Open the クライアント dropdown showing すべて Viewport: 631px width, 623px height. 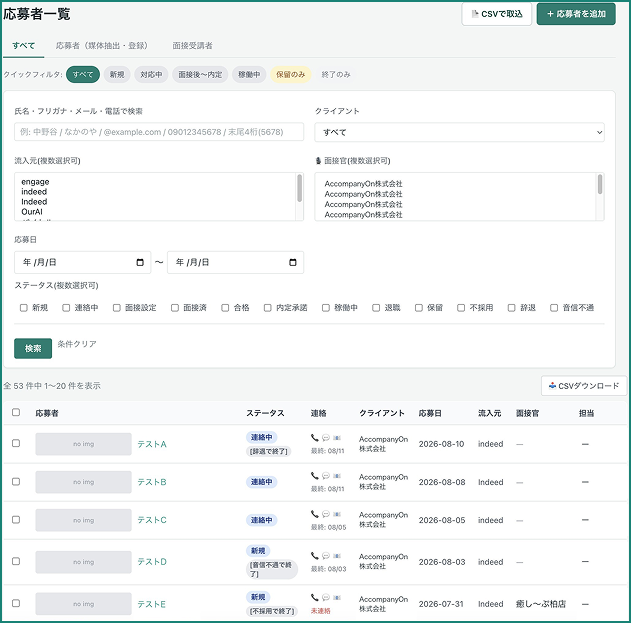click(x=460, y=132)
